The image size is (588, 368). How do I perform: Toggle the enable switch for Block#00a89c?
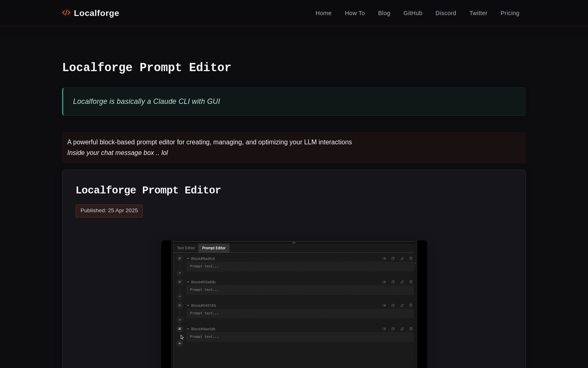click(x=384, y=282)
